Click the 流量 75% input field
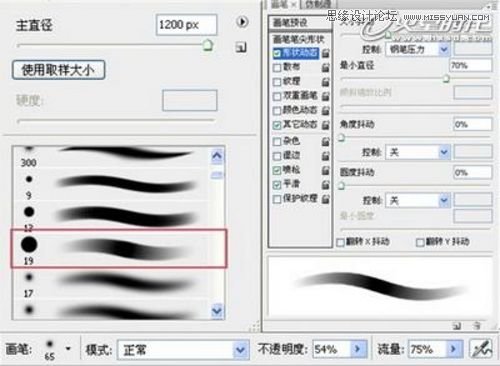 [428, 349]
